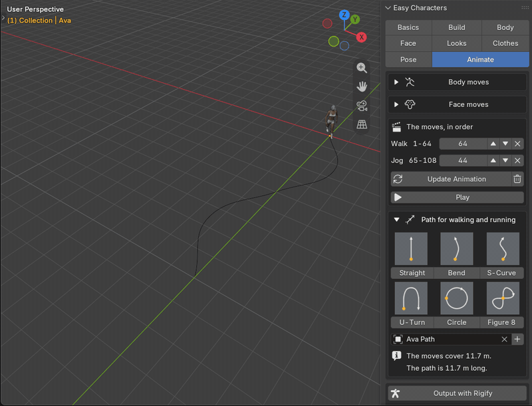Clear the Ava Path object field
The image size is (532, 406).
(x=504, y=340)
